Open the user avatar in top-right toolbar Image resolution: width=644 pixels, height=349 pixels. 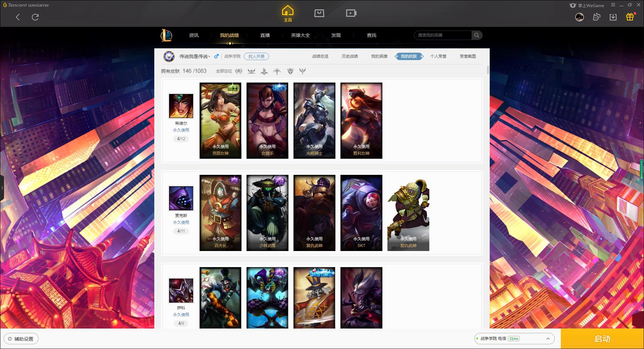(579, 17)
